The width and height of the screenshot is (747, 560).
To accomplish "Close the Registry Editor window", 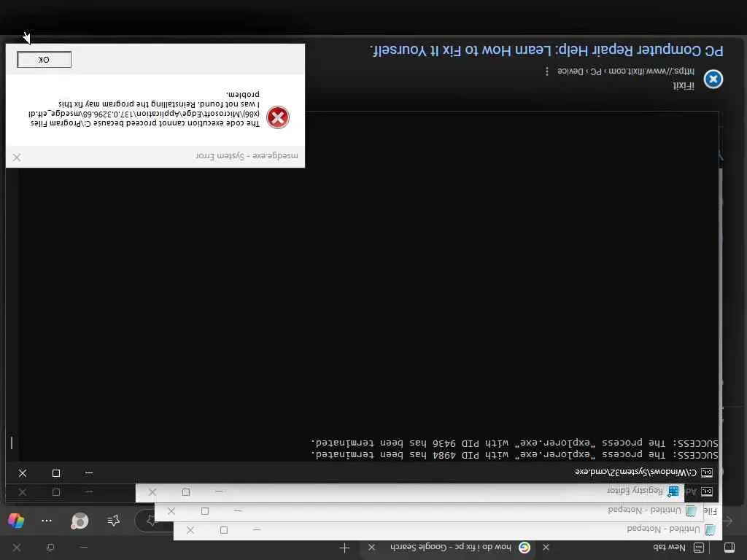I will [x=152, y=492].
